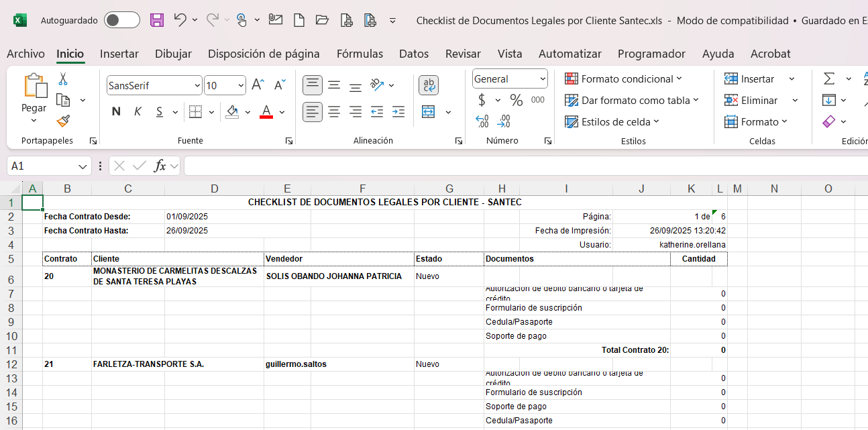Toggle bold formatting with N button

click(x=116, y=111)
